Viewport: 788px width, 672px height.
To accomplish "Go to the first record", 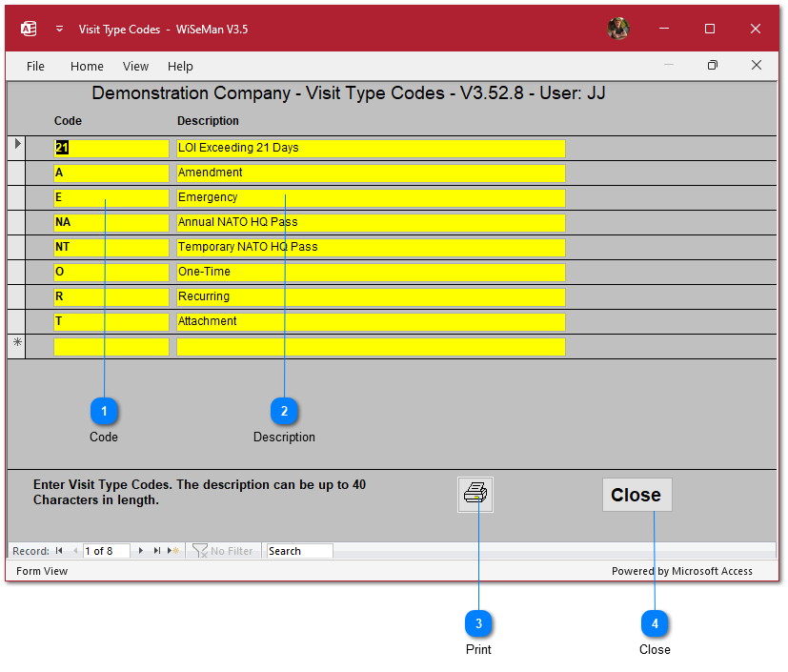I will pyautogui.click(x=59, y=551).
